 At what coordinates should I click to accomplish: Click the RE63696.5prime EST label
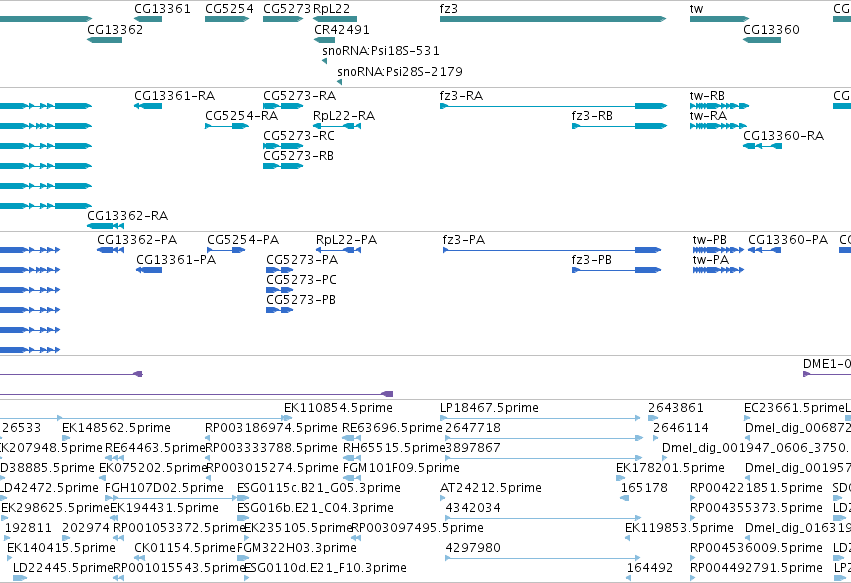click(x=392, y=428)
